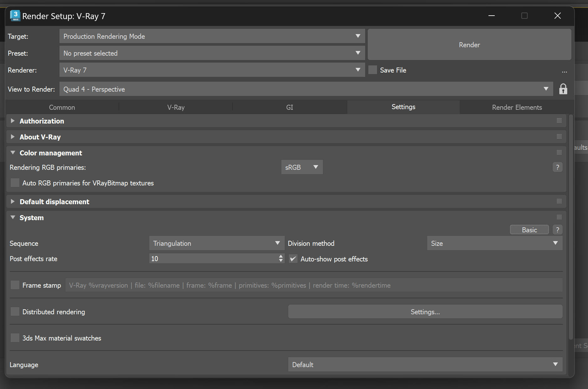Switch to the V-Ray tab
This screenshot has height=389, width=588.
click(x=176, y=107)
